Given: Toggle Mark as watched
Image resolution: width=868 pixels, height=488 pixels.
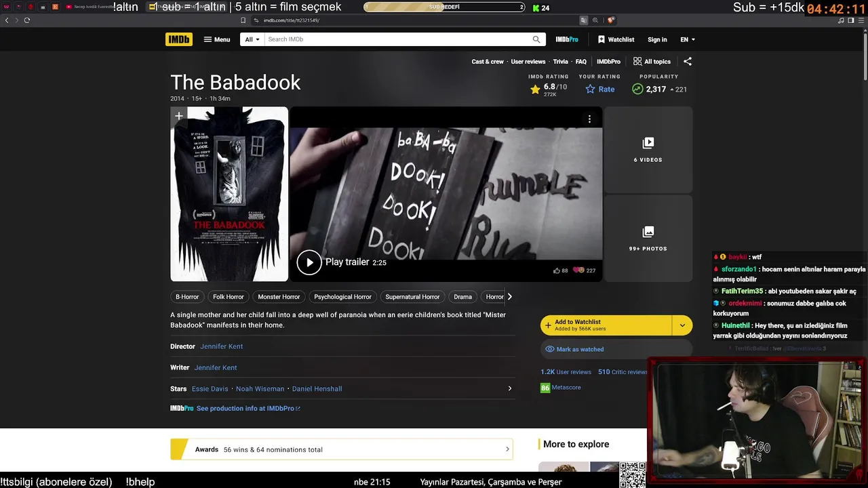Looking at the screenshot, I should [616, 349].
